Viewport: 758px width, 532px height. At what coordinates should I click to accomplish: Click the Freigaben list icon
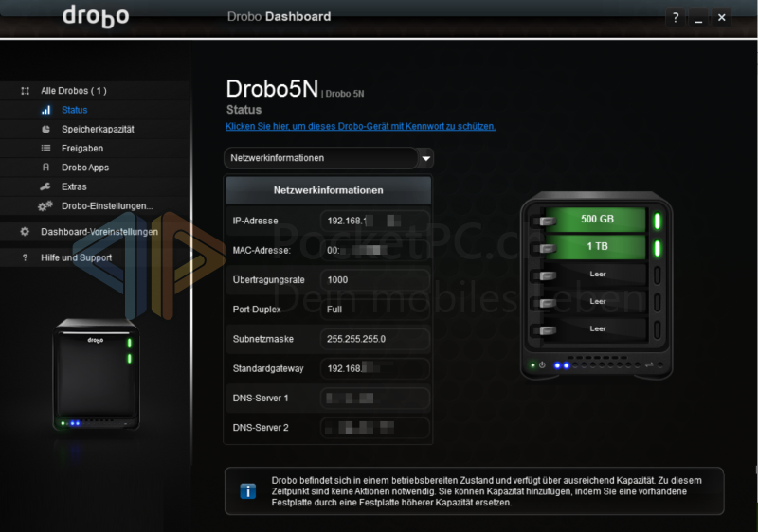[45, 149]
